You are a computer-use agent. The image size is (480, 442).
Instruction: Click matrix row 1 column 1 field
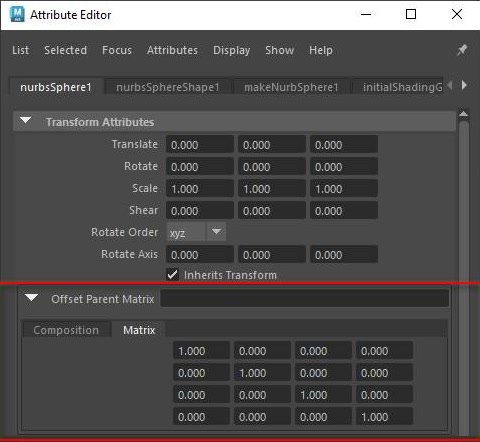click(201, 351)
